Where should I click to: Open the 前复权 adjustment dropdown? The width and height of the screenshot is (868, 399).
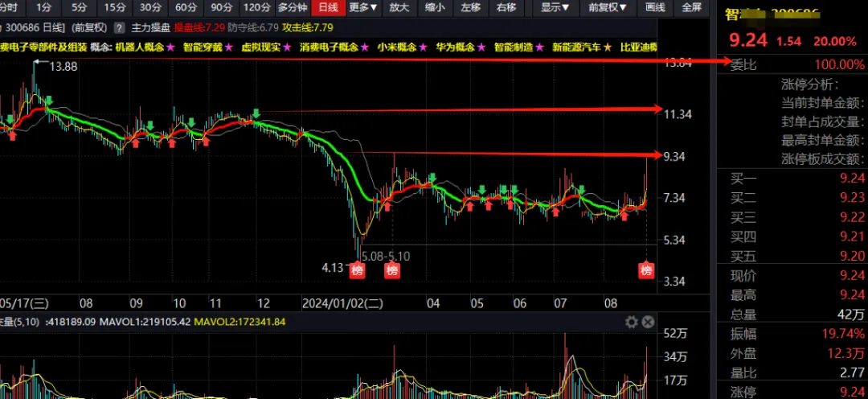click(x=608, y=7)
